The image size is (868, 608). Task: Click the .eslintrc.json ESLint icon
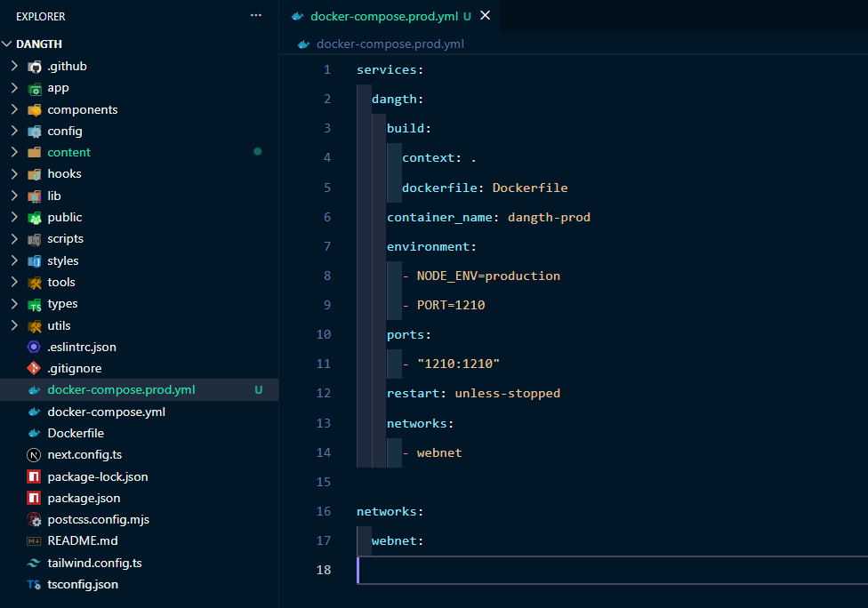(35, 348)
